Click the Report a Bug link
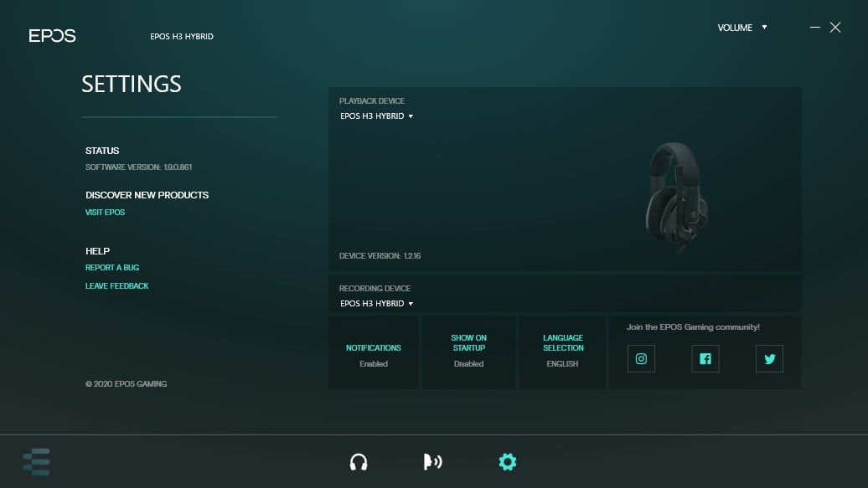Viewport: 868px width, 488px height. click(x=112, y=268)
